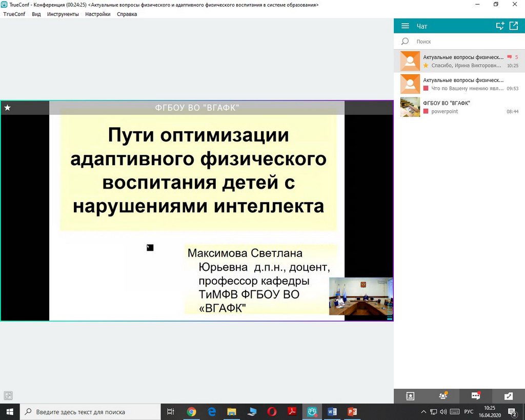
Task: Select the self-view camera thumbnail
Action: (x=361, y=296)
